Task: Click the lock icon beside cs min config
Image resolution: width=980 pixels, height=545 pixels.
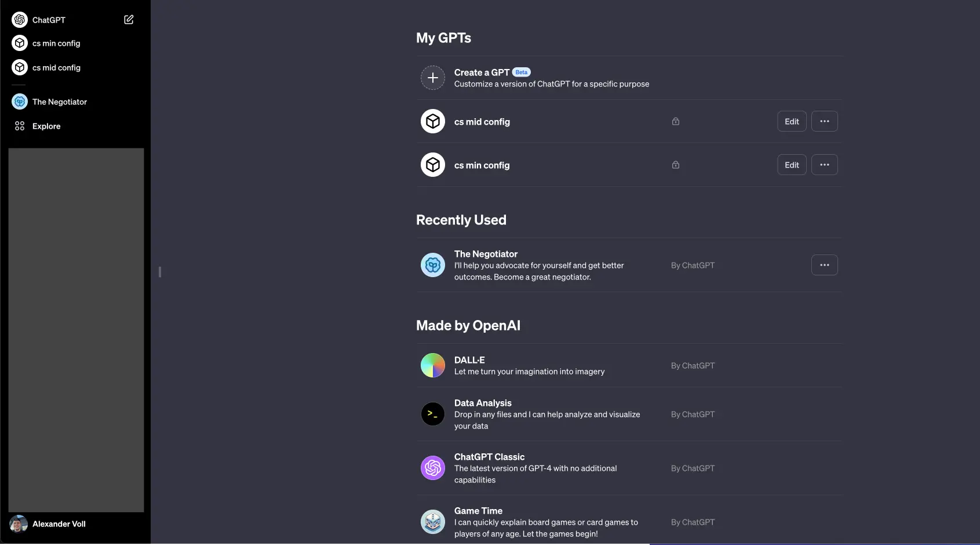Action: tap(676, 165)
